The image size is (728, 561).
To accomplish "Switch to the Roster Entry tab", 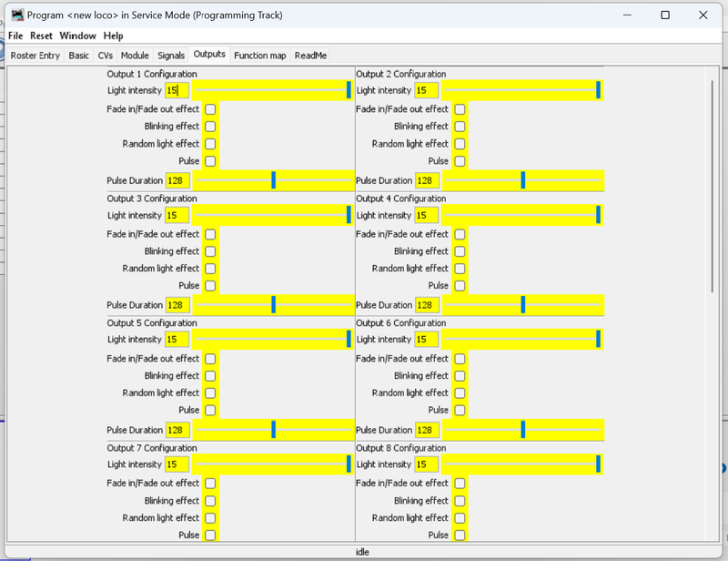I will pos(35,56).
